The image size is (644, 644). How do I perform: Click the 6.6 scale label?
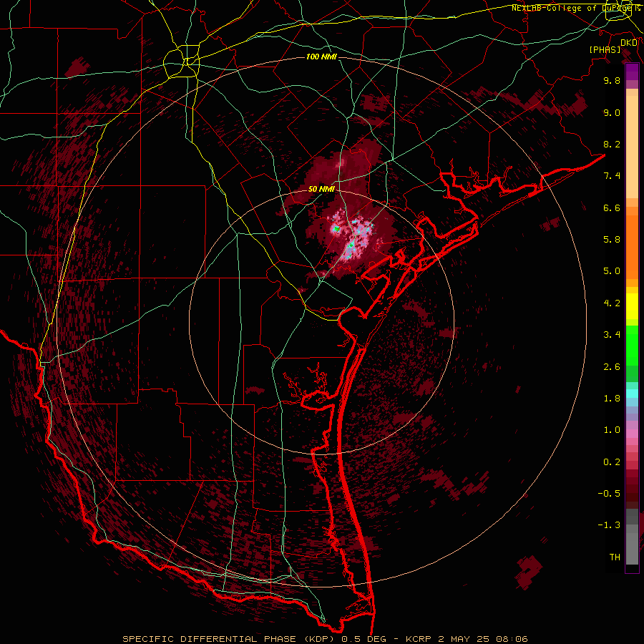[612, 208]
